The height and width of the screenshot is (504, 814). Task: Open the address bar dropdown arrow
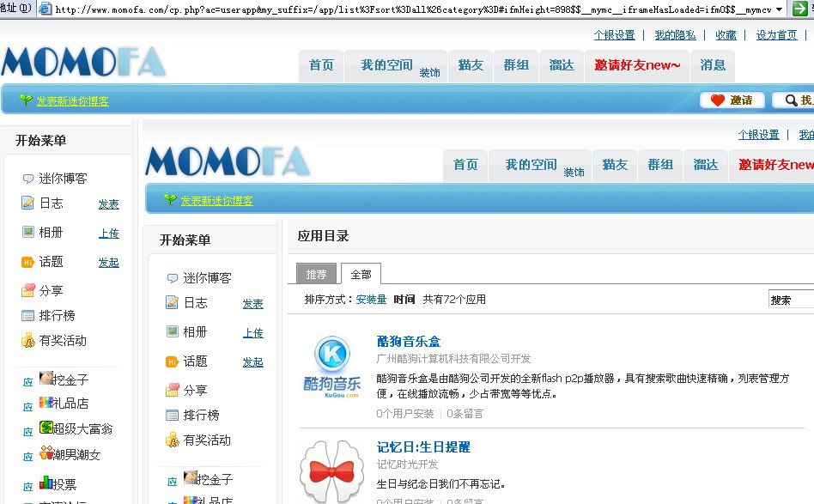click(x=779, y=9)
